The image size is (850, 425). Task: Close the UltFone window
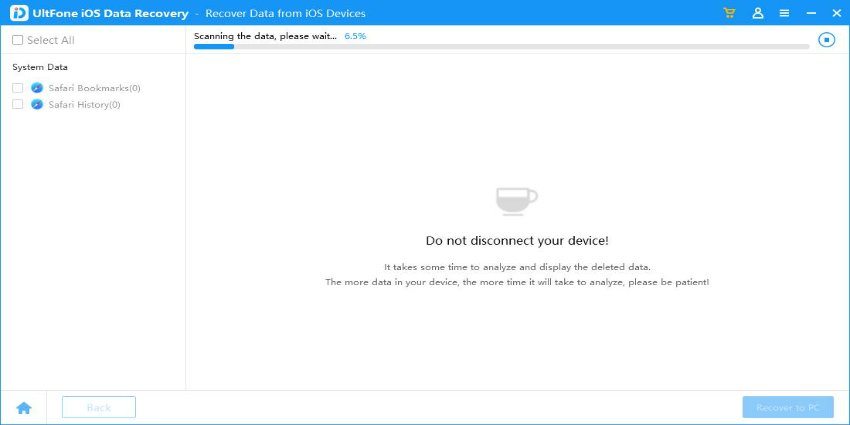pos(836,13)
